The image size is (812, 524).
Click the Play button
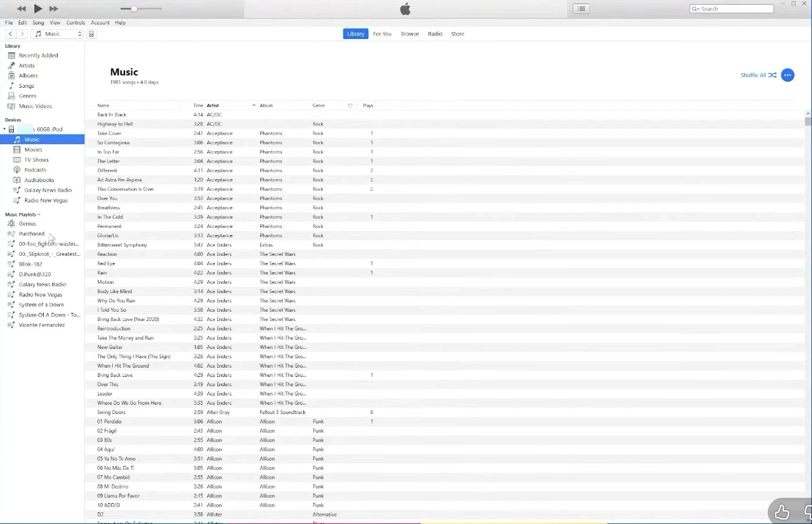click(38, 8)
